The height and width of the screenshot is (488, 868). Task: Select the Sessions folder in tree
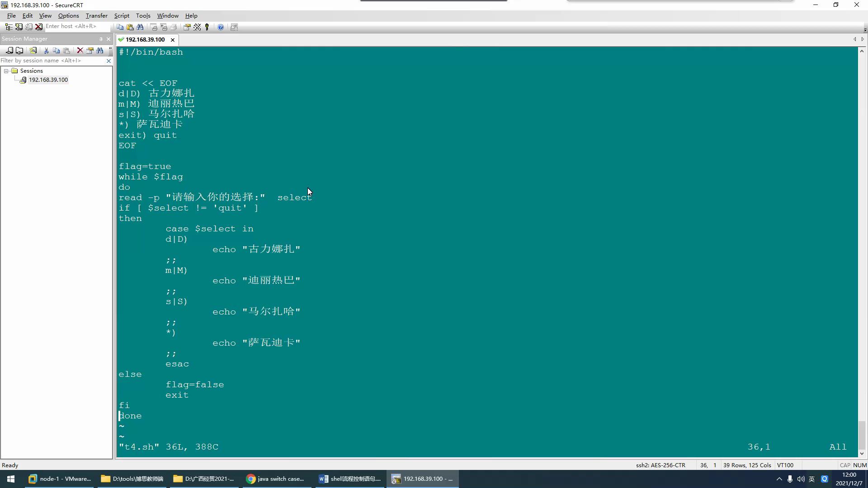click(x=31, y=71)
